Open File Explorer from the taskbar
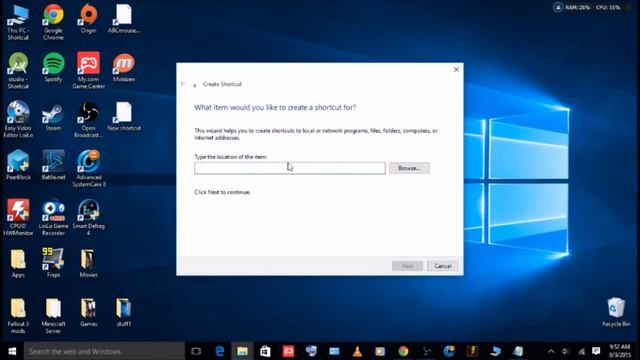The height and width of the screenshot is (360, 640). coord(242,351)
